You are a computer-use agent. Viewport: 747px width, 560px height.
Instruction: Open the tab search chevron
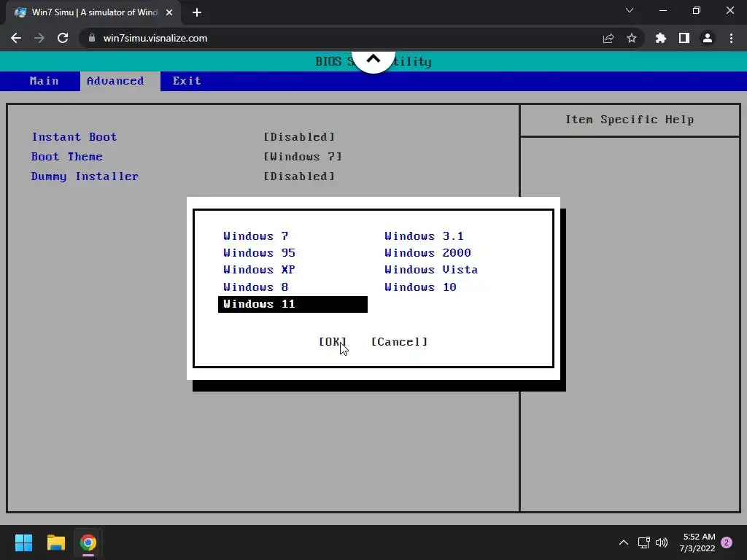tap(630, 10)
